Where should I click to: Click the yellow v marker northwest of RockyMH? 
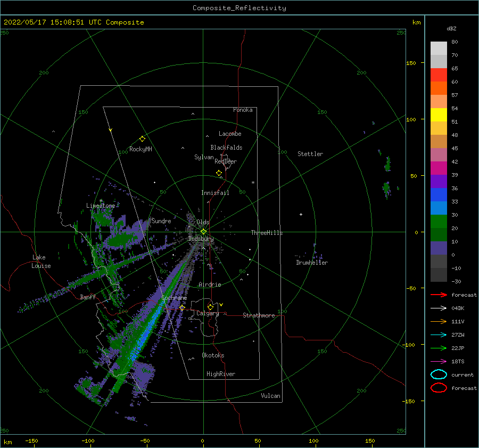[x=111, y=130]
